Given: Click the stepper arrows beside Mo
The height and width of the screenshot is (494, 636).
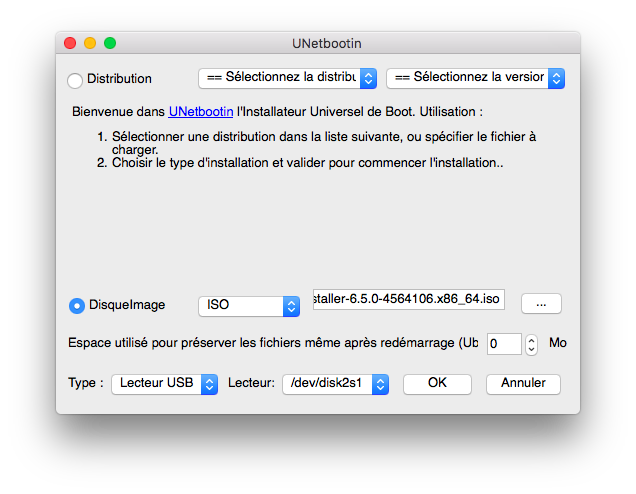Looking at the screenshot, I should [531, 344].
